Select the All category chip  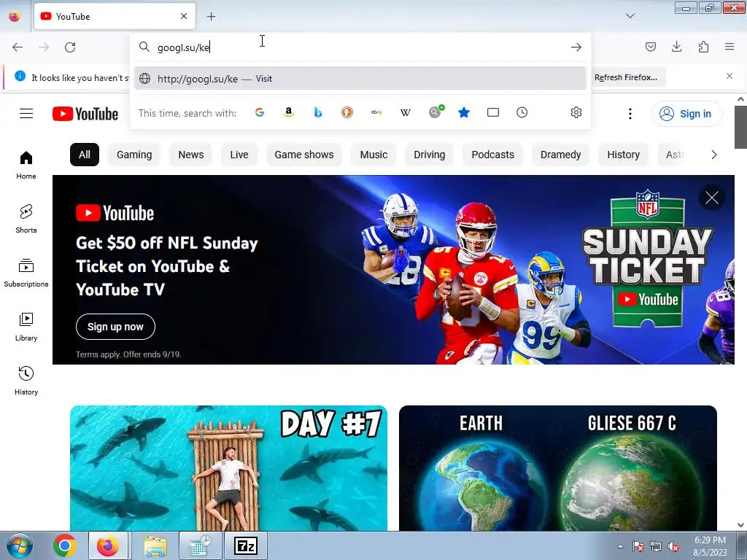(x=85, y=155)
